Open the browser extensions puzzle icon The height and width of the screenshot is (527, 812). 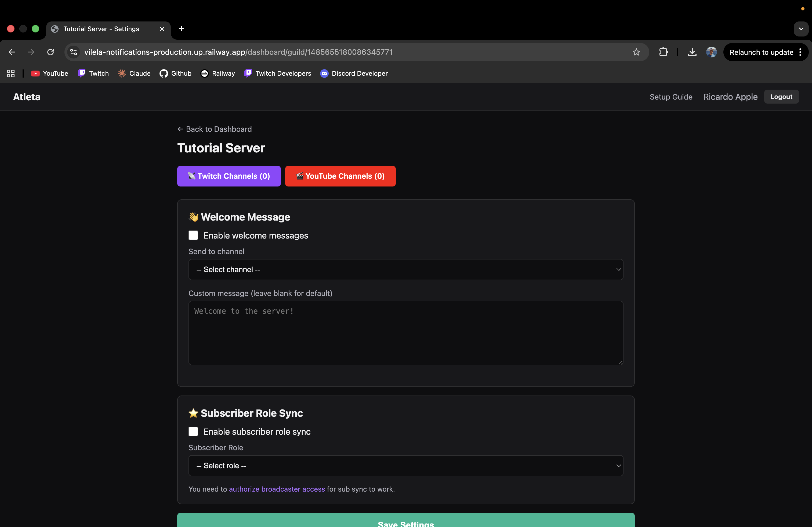[663, 52]
